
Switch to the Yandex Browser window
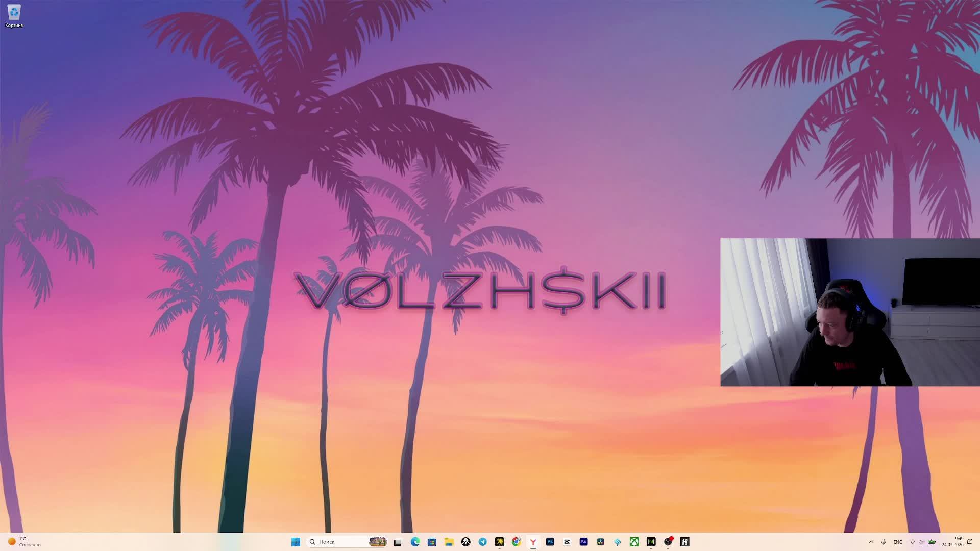(x=533, y=542)
